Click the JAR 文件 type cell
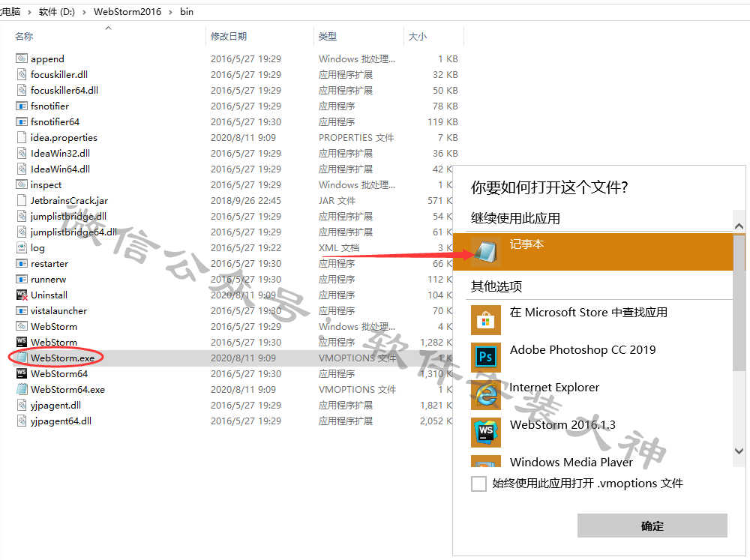 337,201
